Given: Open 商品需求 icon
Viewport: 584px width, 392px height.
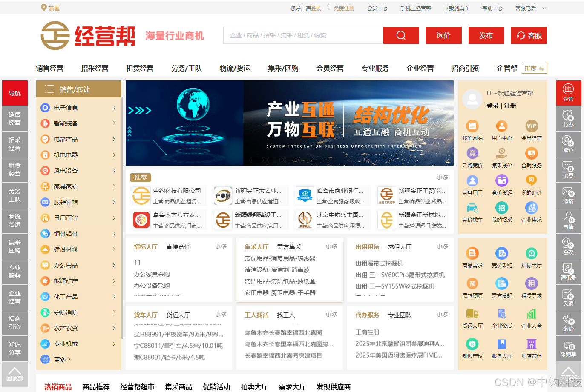Looking at the screenshot, I should click(472, 253).
